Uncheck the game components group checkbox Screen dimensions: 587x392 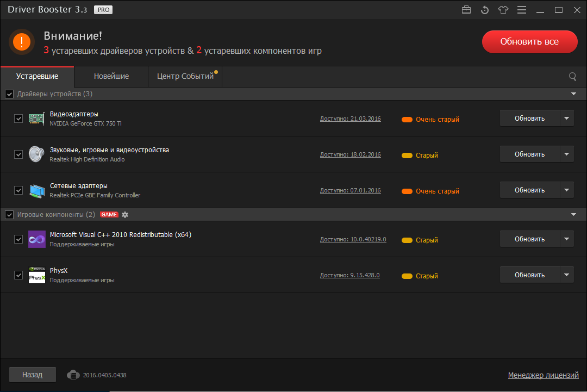[x=9, y=215]
